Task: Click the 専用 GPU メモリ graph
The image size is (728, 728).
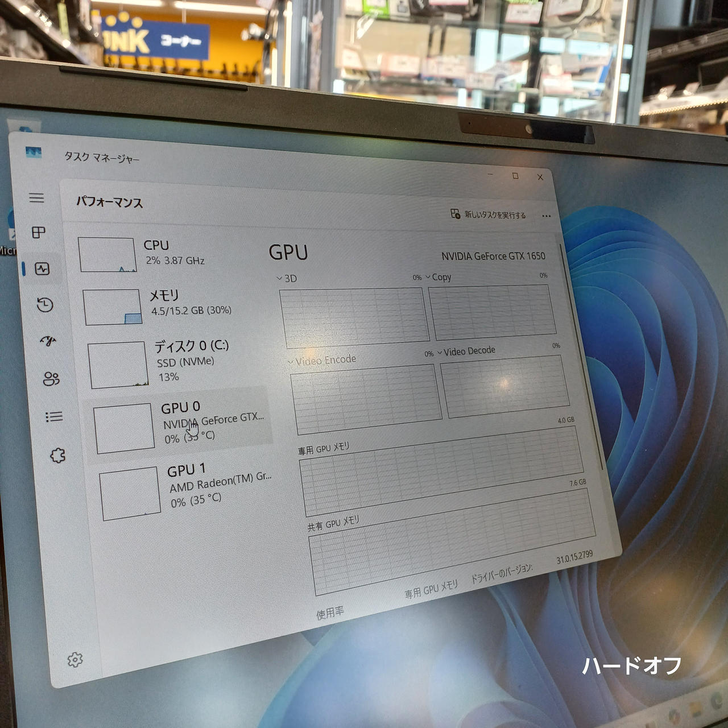Action: 441,470
